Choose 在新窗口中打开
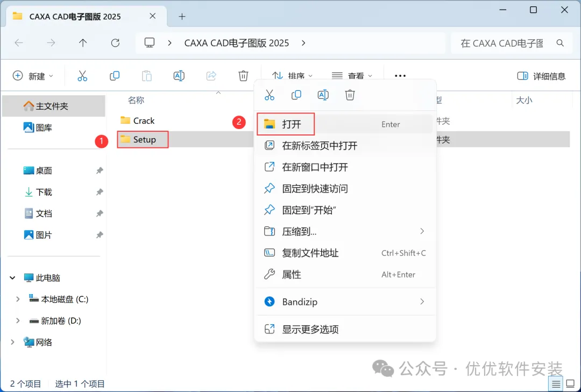The image size is (581, 392). click(345, 167)
